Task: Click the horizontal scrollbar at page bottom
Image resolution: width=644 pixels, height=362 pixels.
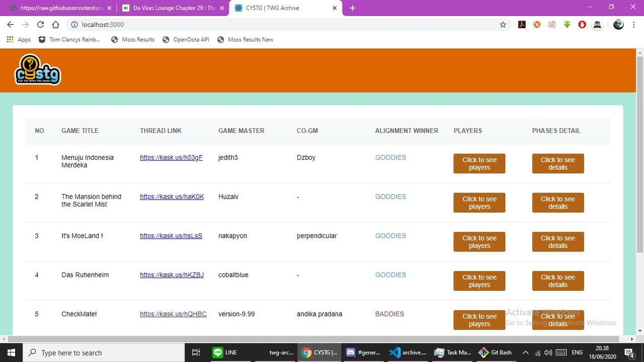Action: click(302, 339)
